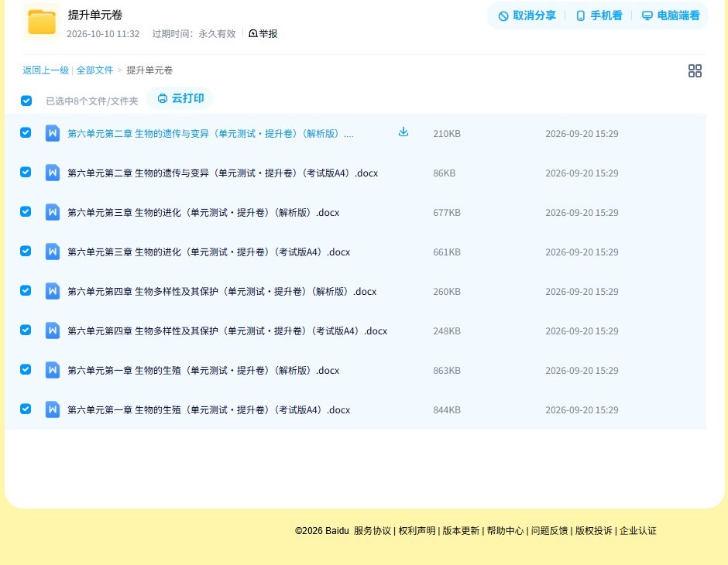Click the Word icon of 生物的进化 考试版A4 file
Image resolution: width=728 pixels, height=565 pixels.
click(53, 252)
